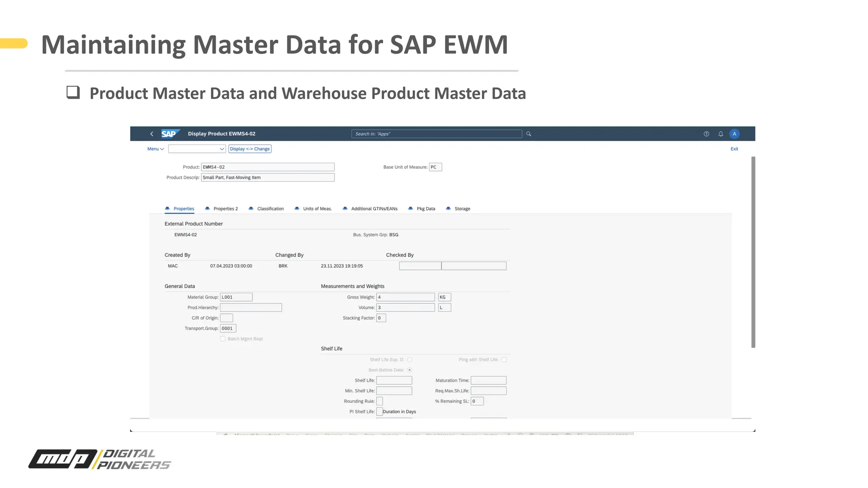
Task: Click the Maturation Time field
Action: pyautogui.click(x=489, y=381)
